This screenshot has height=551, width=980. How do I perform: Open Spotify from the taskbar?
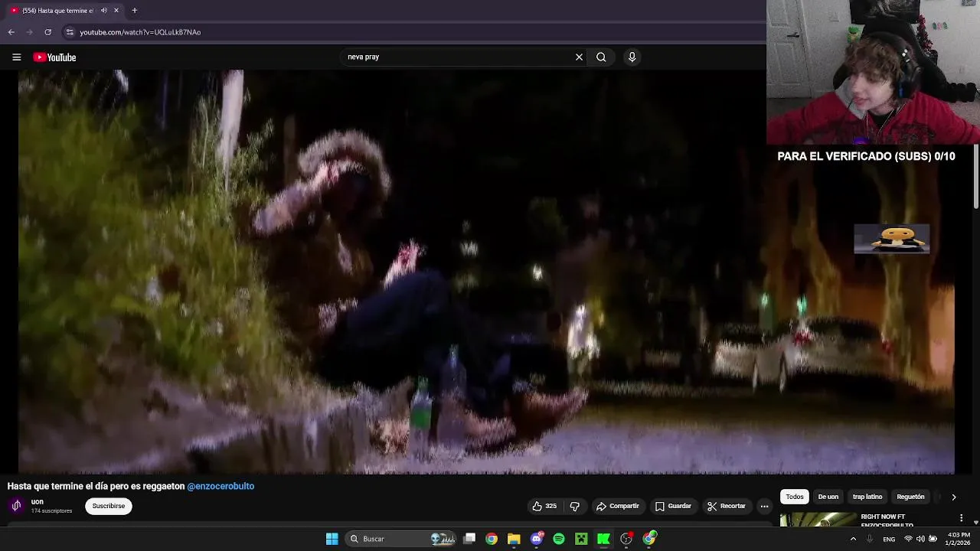point(559,539)
